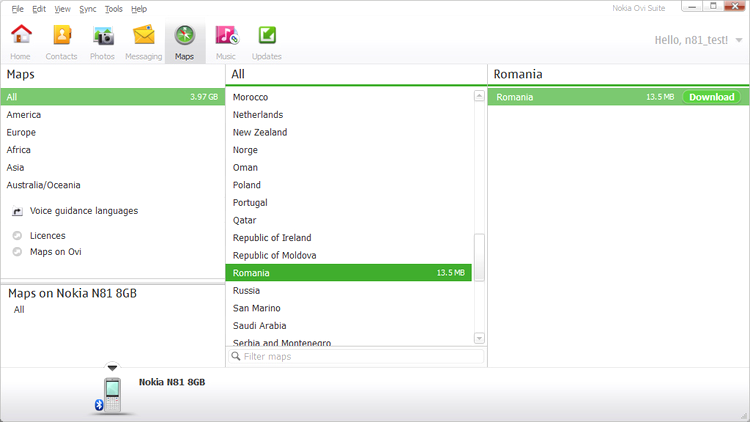Minimize the Nokia Ovi Suite window
The image size is (750, 422).
pos(692,6)
